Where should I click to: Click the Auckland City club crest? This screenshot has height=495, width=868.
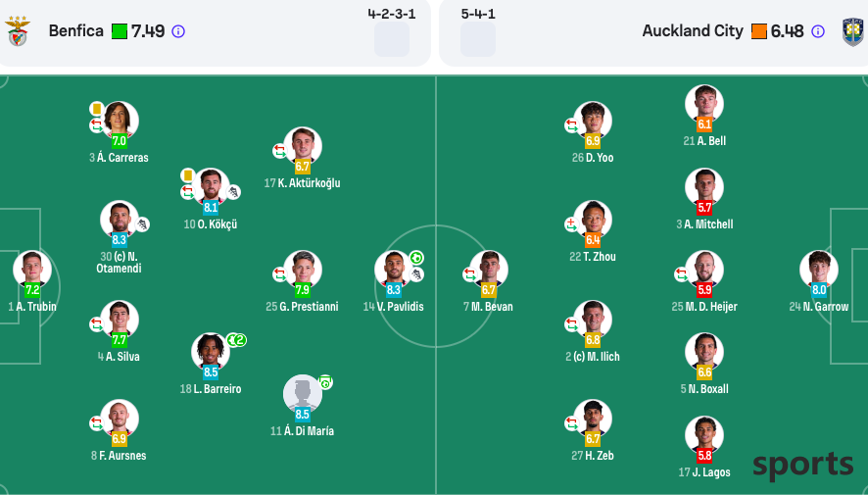852,31
